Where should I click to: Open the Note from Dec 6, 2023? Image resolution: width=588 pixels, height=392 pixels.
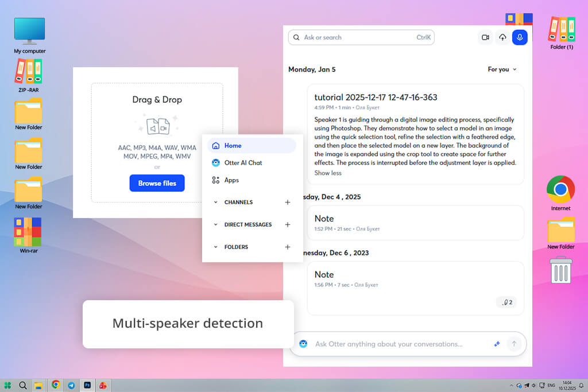tap(416, 288)
